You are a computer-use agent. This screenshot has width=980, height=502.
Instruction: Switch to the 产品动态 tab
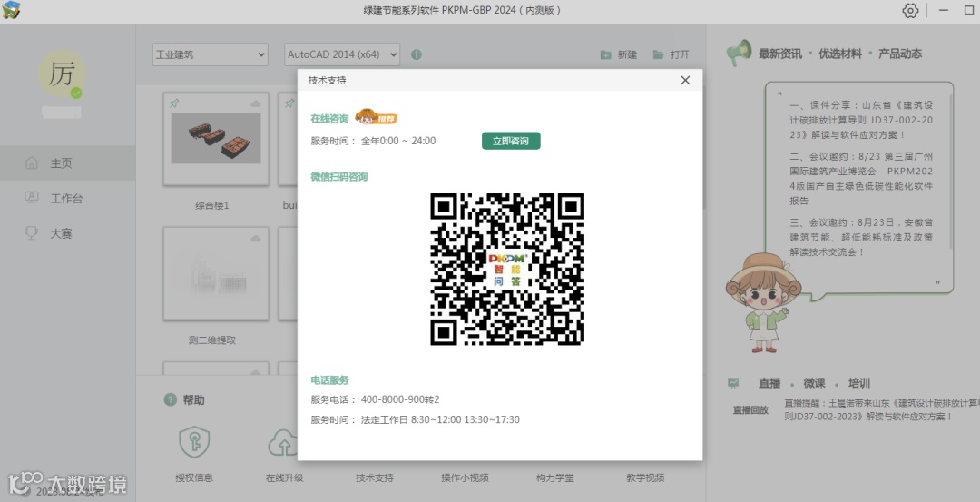click(x=899, y=54)
